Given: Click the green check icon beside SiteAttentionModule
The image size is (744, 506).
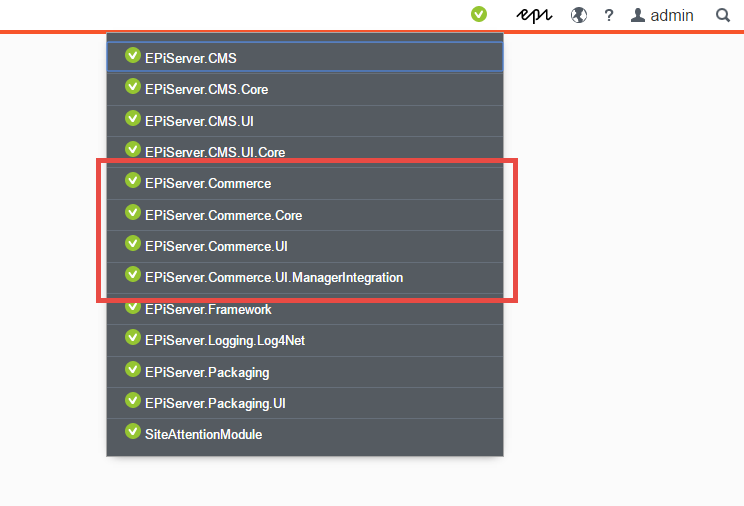Looking at the screenshot, I should click(132, 432).
